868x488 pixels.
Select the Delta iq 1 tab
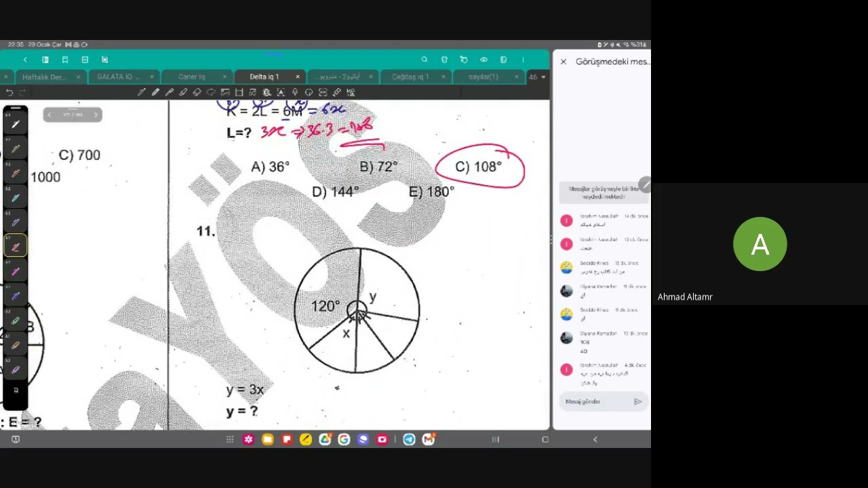click(264, 77)
